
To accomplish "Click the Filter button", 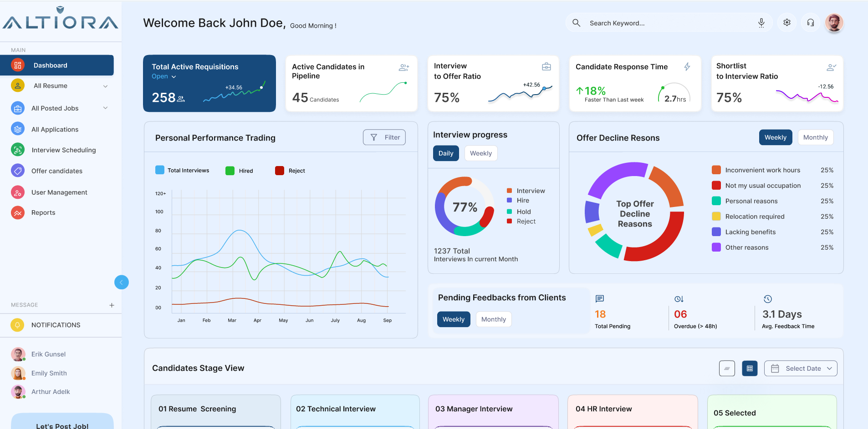I will [x=384, y=137].
